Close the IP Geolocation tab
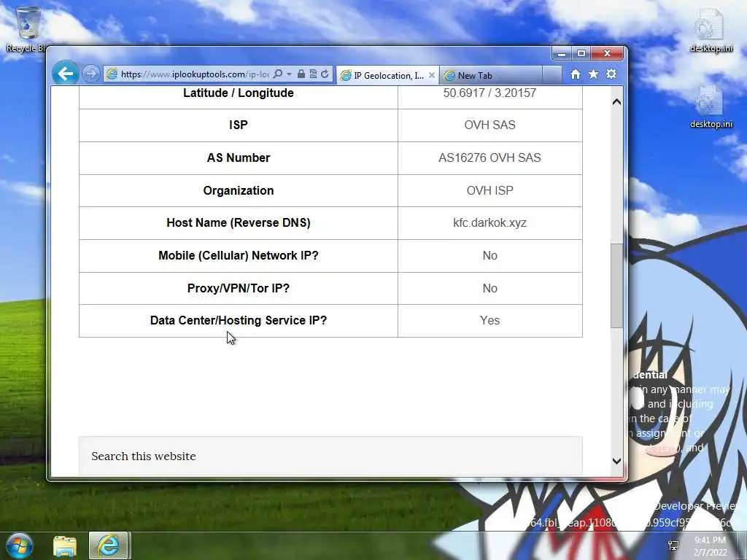747x560 pixels. 432,75
